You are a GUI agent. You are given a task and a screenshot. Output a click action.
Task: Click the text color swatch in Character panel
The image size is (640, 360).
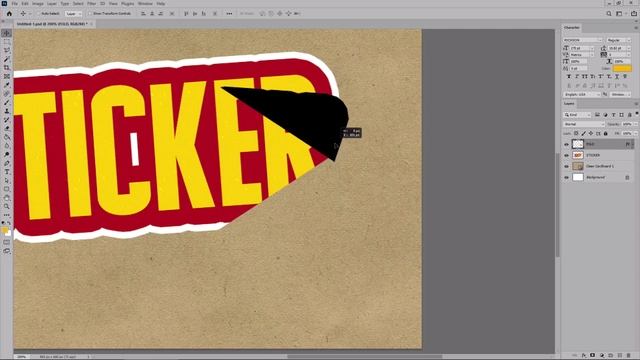tap(622, 68)
